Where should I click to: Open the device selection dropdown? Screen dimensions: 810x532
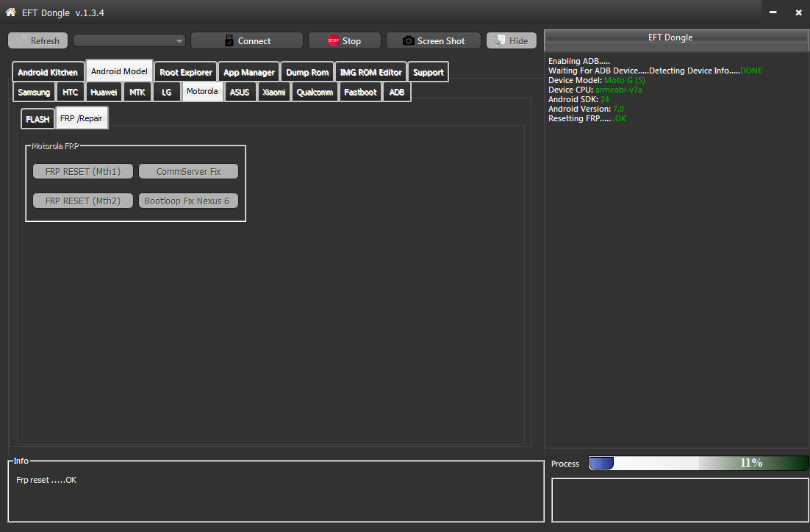click(x=129, y=41)
